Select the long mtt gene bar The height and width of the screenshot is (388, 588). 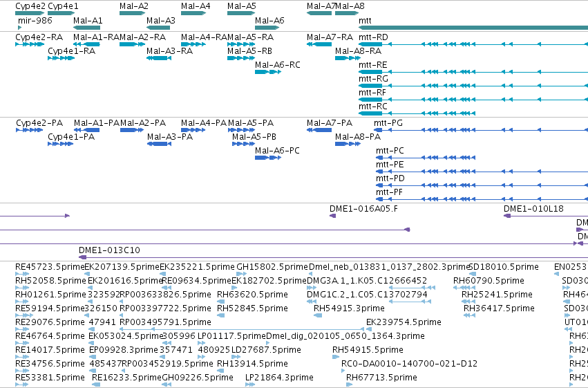point(473,28)
